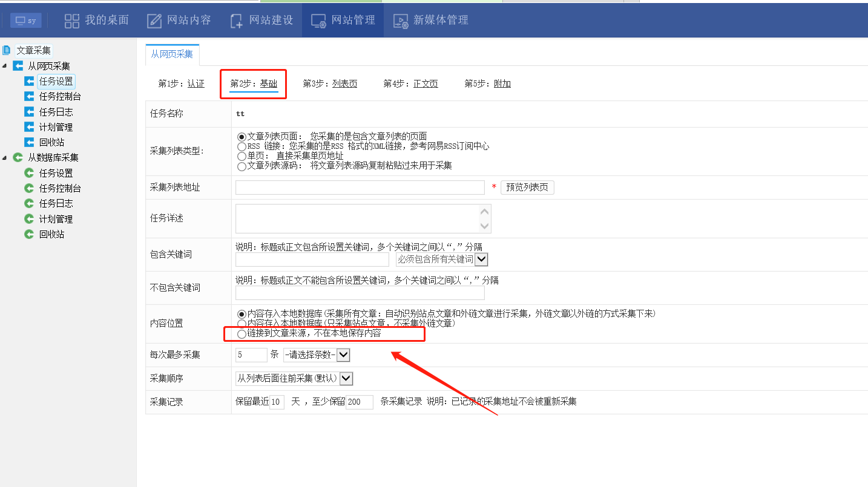Open the 采集顺序 dropdown
This screenshot has width=868, height=487.
coord(346,379)
